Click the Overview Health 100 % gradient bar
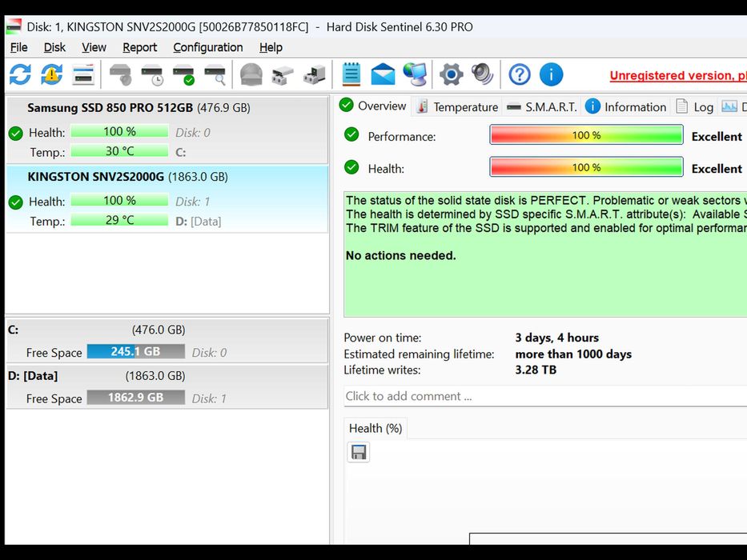Viewport: 747px width, 560px height. [586, 167]
